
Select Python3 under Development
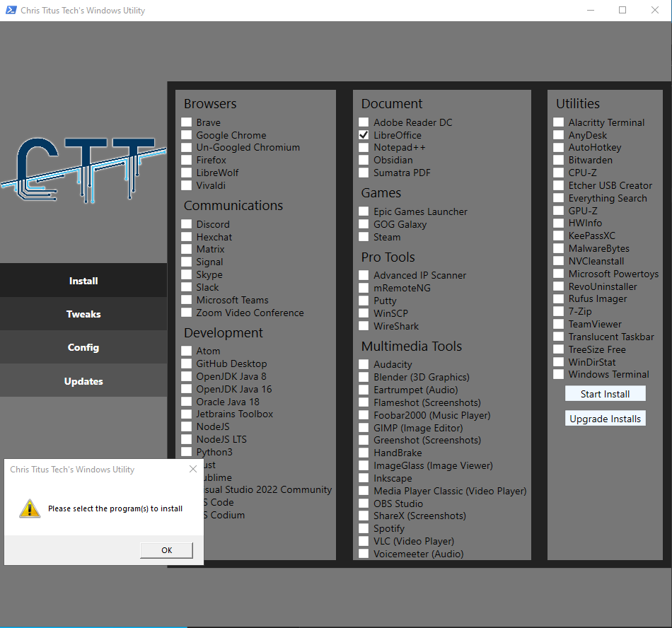click(187, 452)
